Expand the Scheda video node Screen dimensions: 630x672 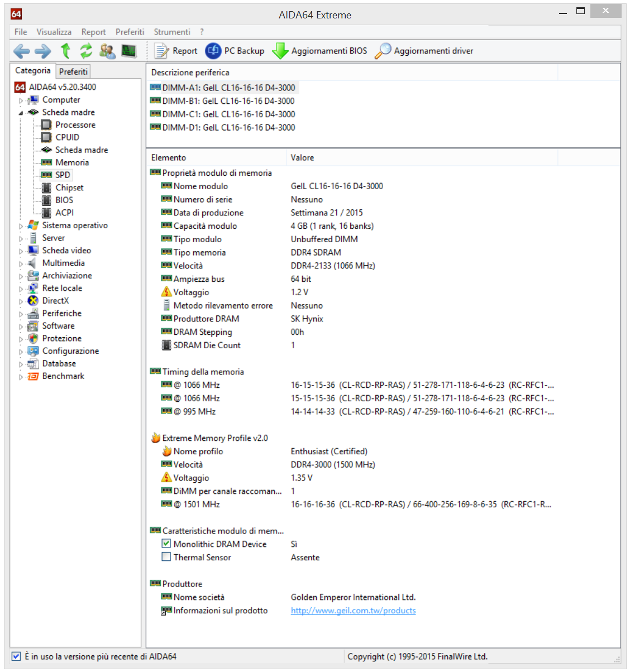pos(21,251)
